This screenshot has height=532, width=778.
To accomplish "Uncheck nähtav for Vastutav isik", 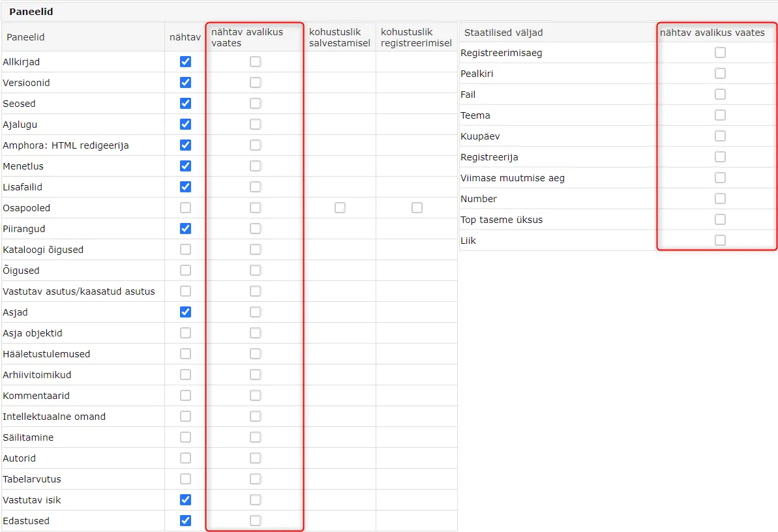I will coord(186,499).
